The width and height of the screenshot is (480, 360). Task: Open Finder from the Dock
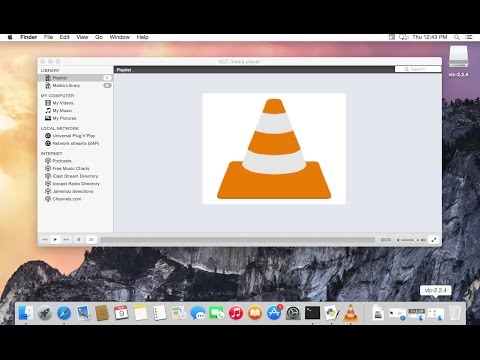click(x=26, y=313)
